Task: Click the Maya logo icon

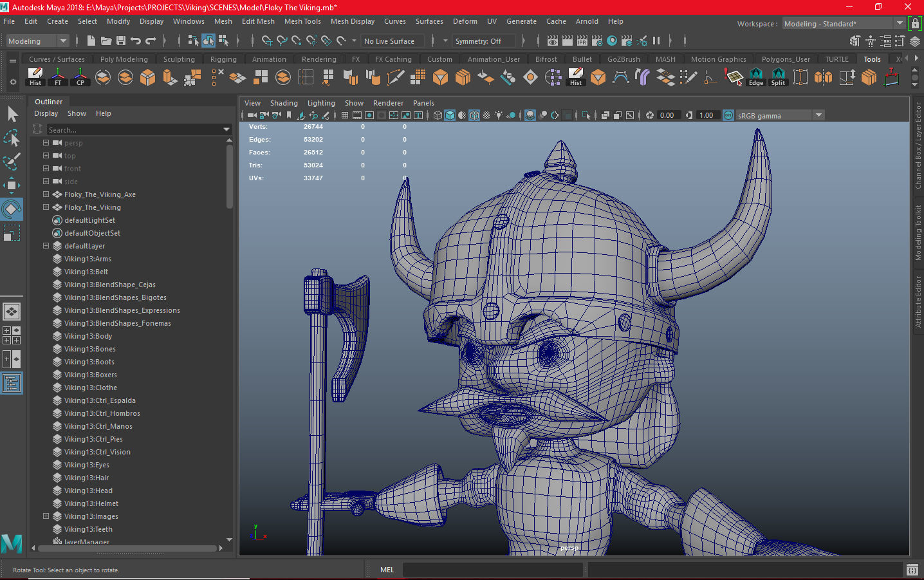Action: click(x=12, y=544)
